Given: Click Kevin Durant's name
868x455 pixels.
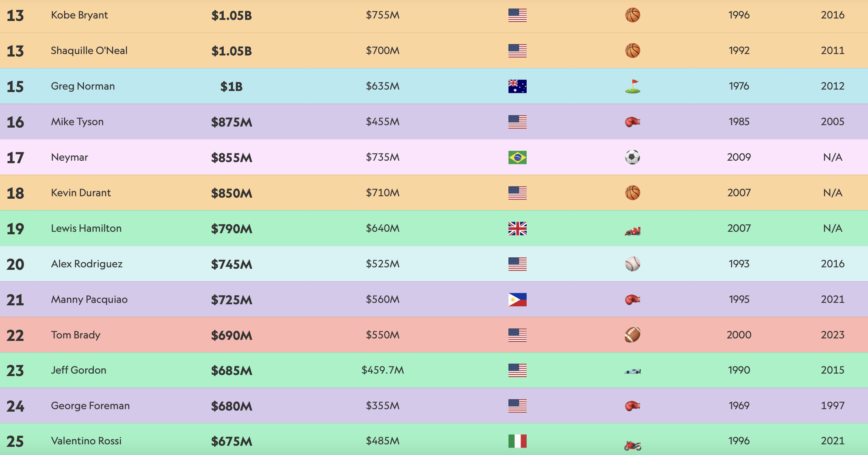Looking at the screenshot, I should click(81, 193).
